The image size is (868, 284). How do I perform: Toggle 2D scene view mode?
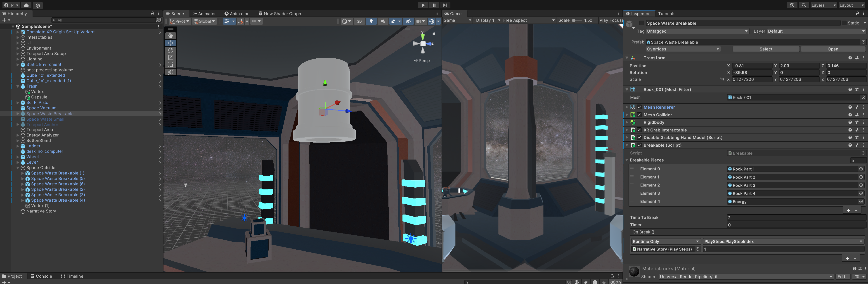click(359, 21)
